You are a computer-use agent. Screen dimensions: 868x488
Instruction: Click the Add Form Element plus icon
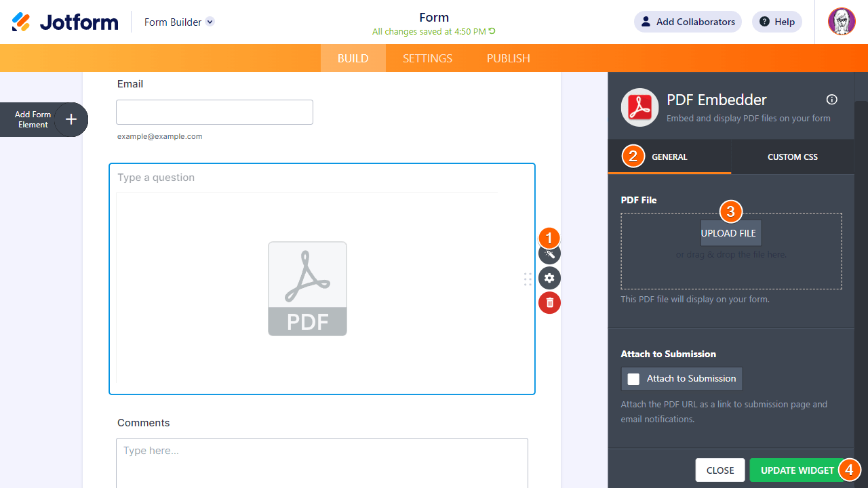click(x=71, y=119)
